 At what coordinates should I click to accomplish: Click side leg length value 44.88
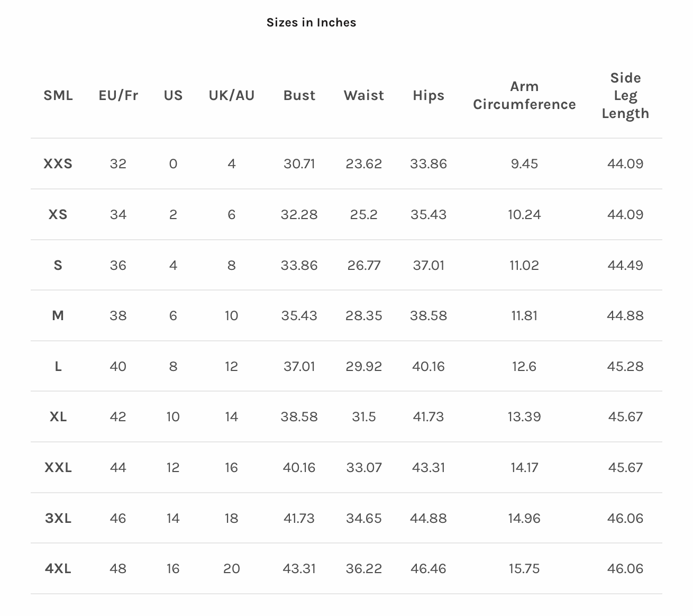(x=625, y=315)
